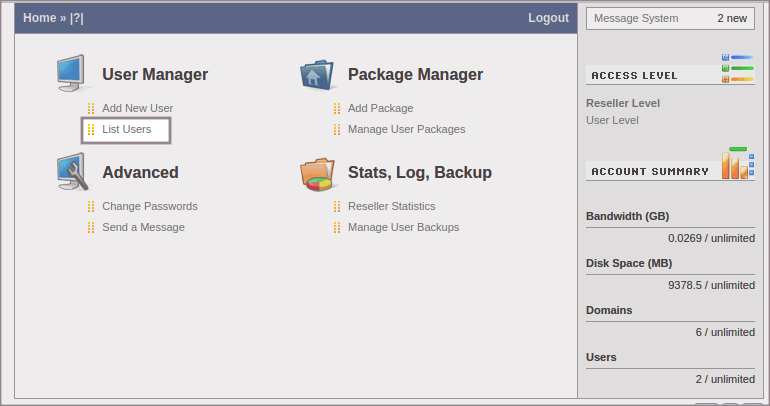Select Manage User Packages

click(x=406, y=129)
